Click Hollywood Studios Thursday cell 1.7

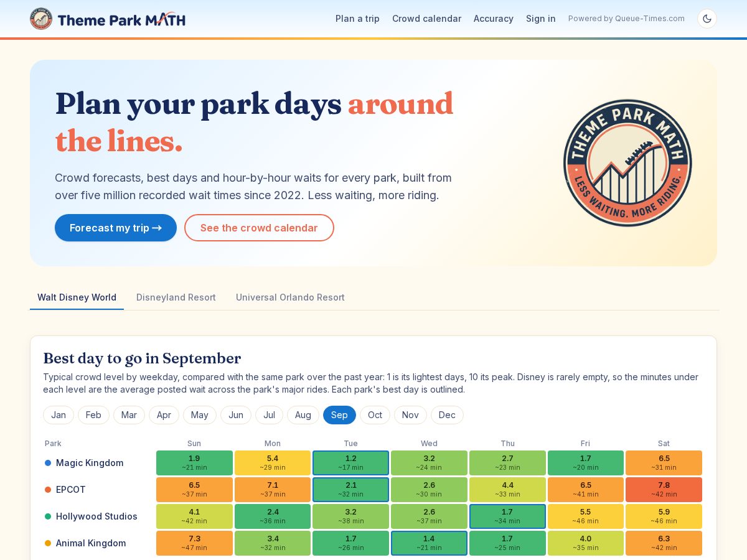pyautogui.click(x=507, y=516)
